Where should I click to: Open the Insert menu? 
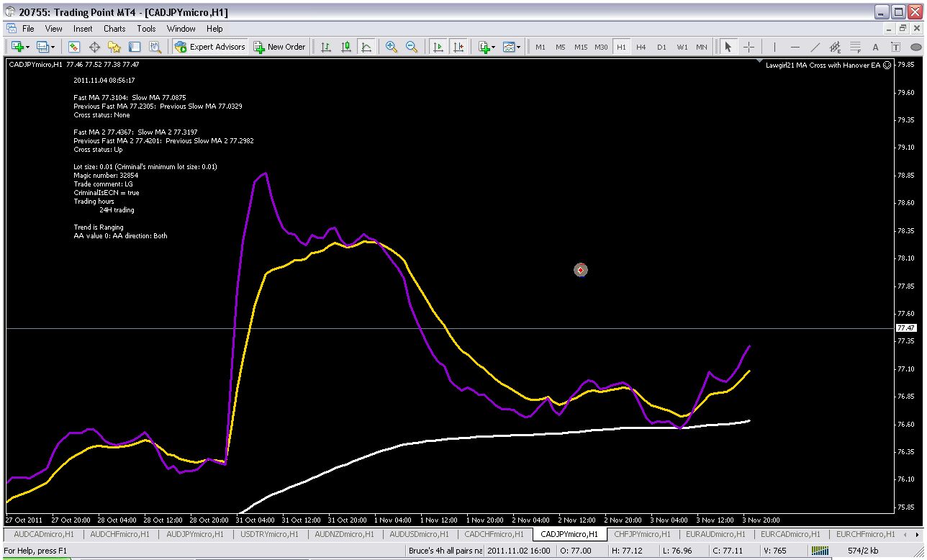tap(83, 29)
